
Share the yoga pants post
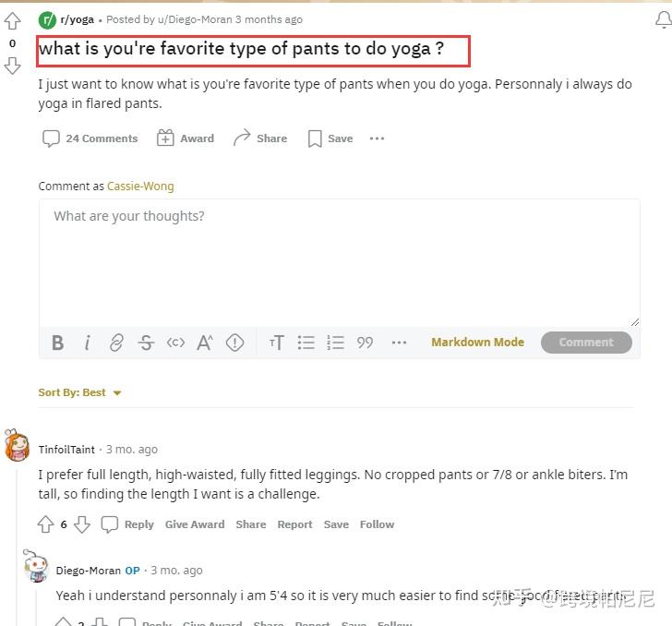click(260, 138)
